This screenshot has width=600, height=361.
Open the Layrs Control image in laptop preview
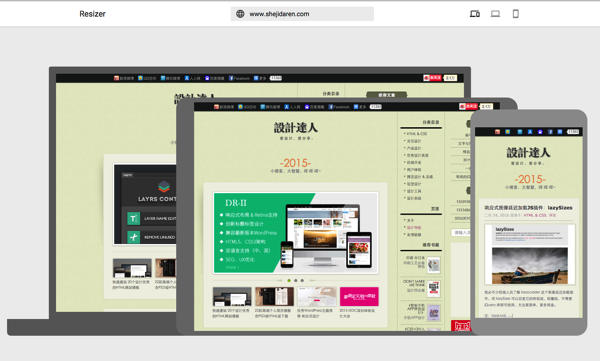145,205
